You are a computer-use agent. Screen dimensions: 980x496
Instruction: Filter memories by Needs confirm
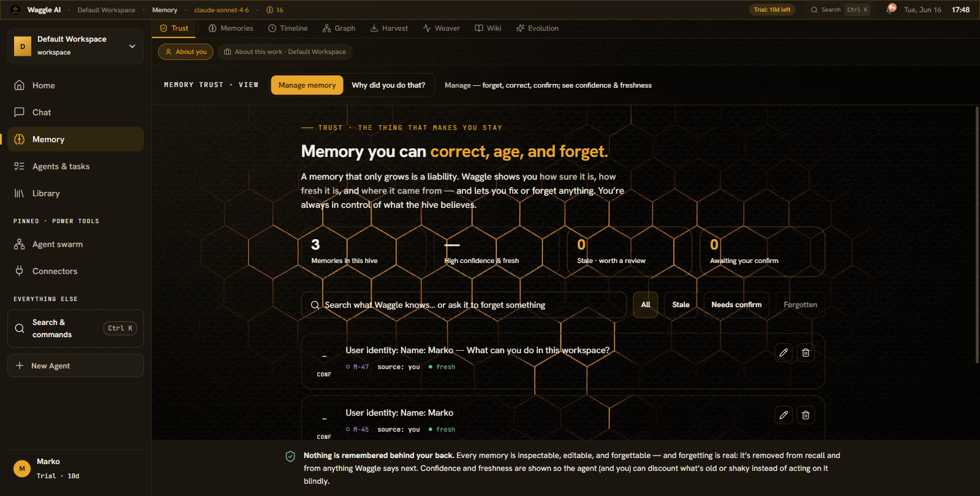pyautogui.click(x=736, y=305)
